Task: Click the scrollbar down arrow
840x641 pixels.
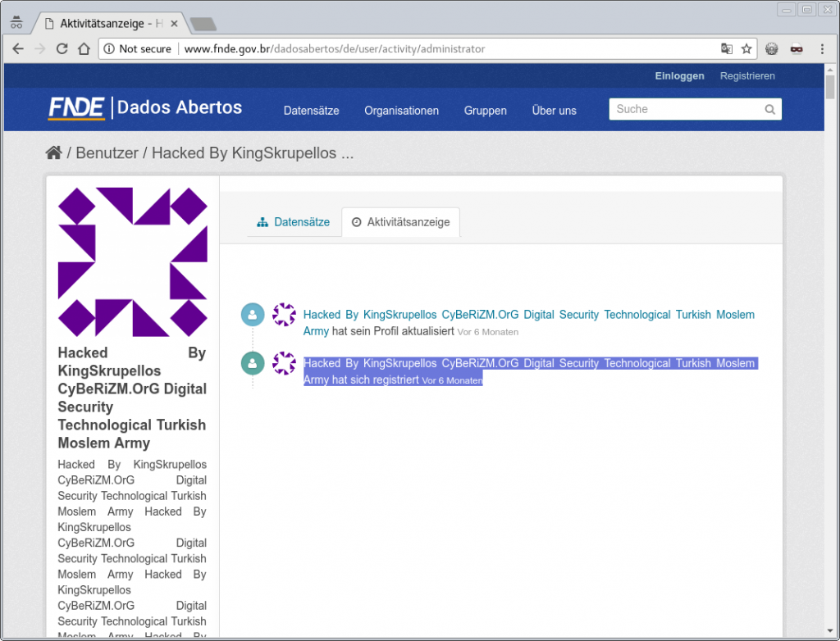Action: pos(830,632)
